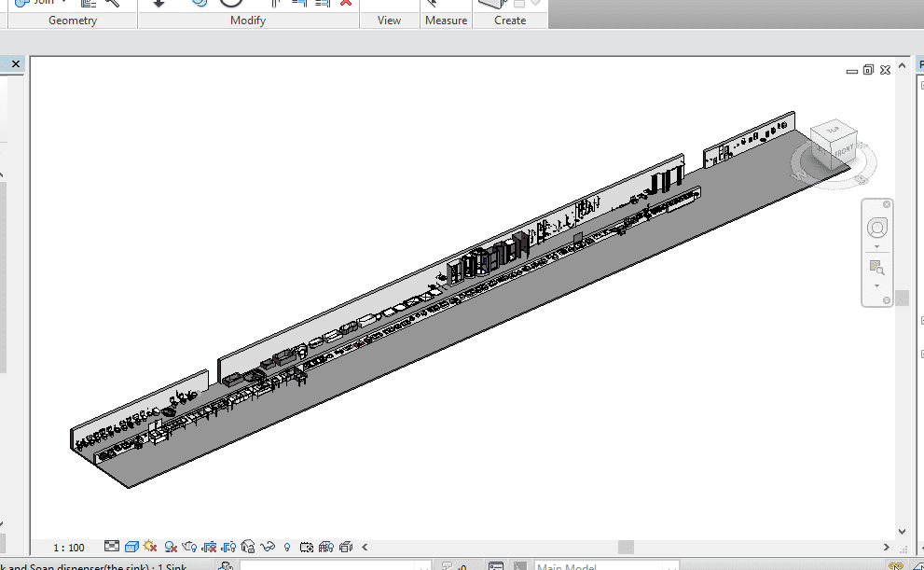Click Temporary Hide/Isolate glasses icon
The width and height of the screenshot is (924, 570).
point(269,547)
